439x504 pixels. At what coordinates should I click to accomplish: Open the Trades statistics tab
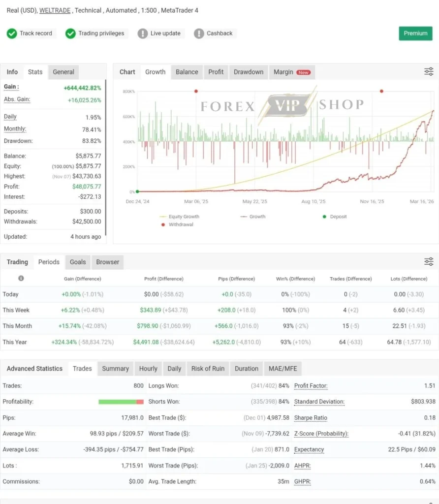point(82,369)
